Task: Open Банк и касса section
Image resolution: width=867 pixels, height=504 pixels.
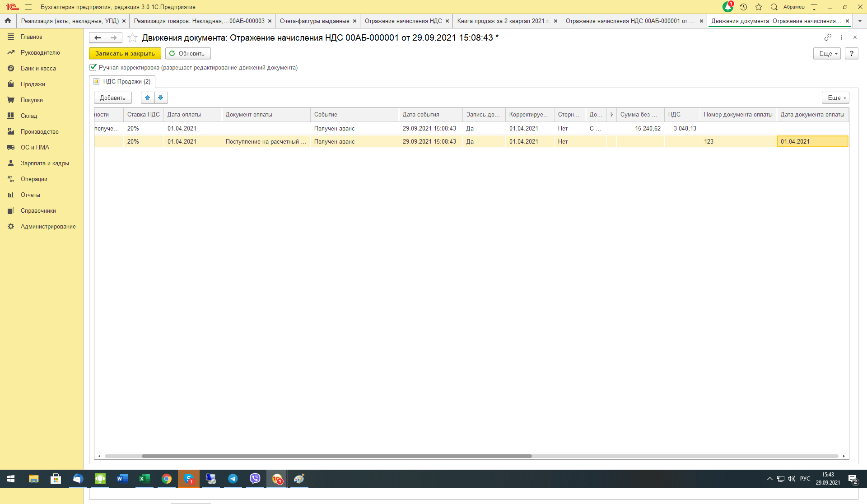Action: click(x=38, y=68)
